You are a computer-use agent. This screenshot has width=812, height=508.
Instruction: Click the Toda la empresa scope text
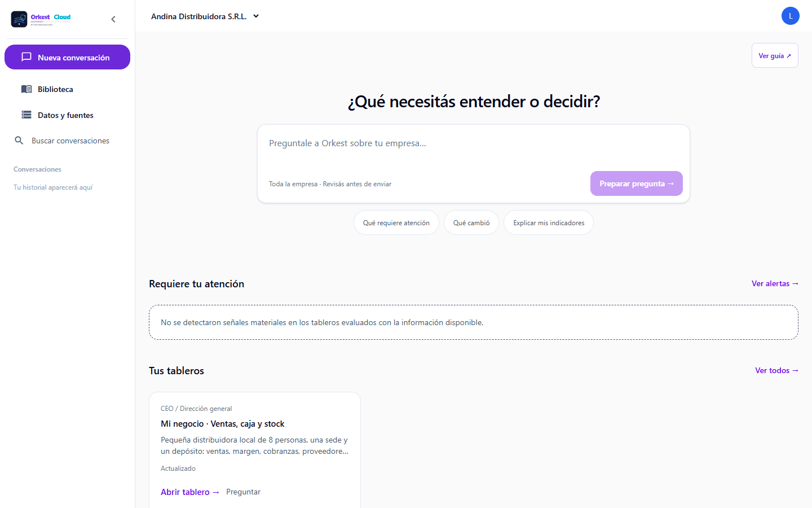click(293, 184)
